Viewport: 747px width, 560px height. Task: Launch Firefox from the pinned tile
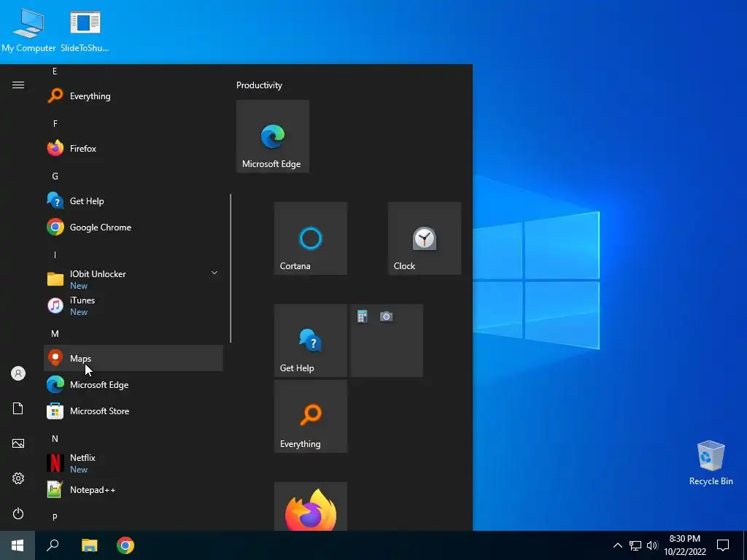[311, 507]
